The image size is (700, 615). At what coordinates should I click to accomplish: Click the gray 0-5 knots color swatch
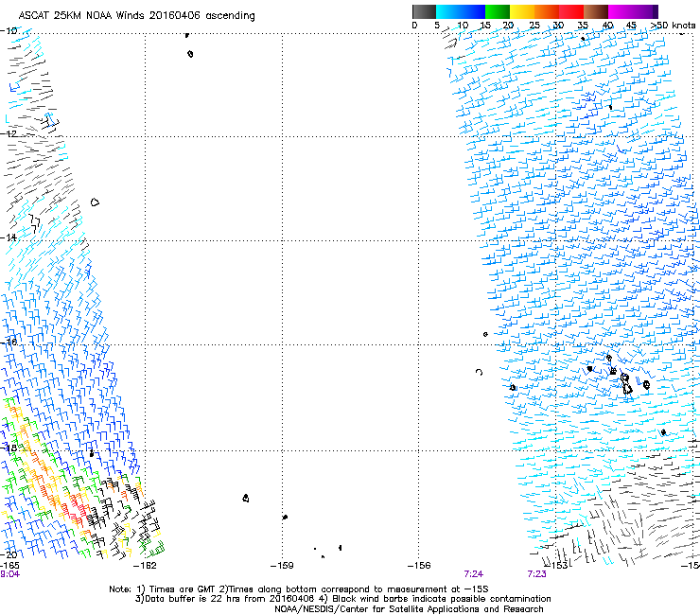coord(424,11)
